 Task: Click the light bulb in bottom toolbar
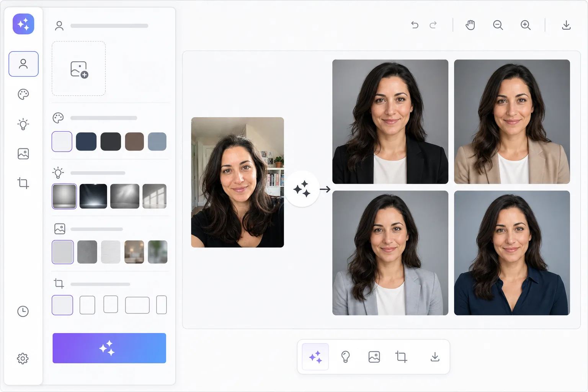(345, 357)
